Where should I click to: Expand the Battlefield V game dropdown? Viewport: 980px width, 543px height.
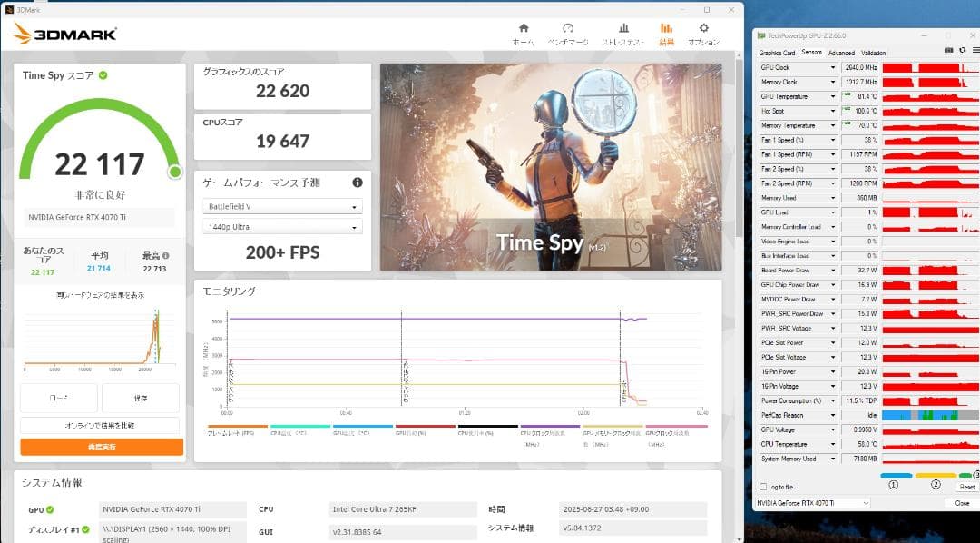tap(283, 207)
